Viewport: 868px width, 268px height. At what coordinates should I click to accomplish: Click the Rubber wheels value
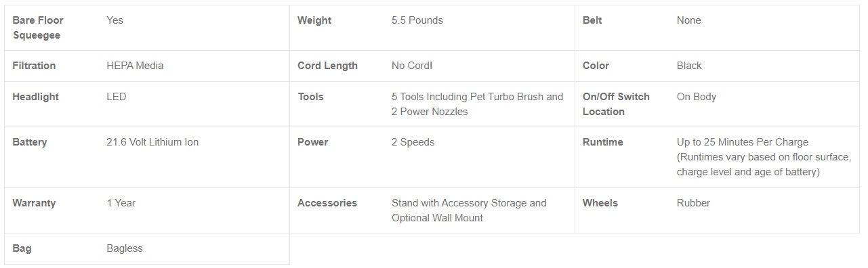(693, 203)
